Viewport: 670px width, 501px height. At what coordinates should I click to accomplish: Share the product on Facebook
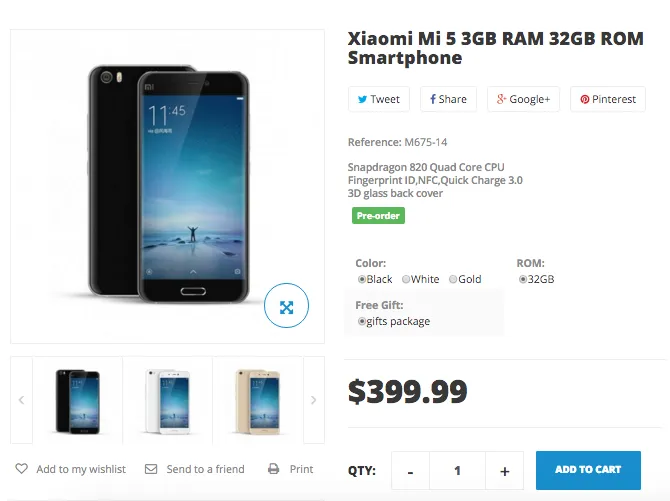pos(447,99)
